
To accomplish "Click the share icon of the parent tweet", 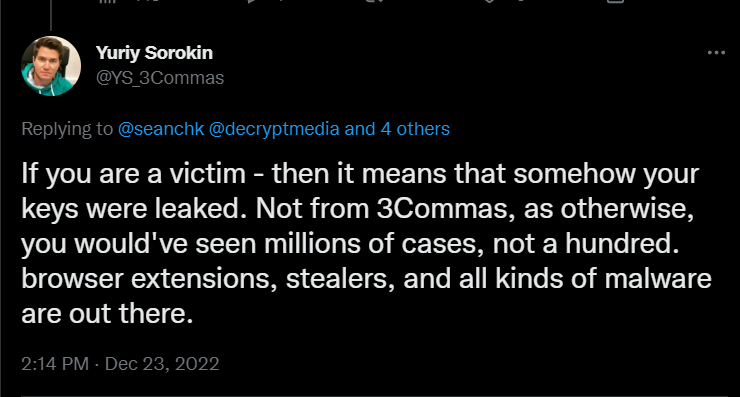I will [615, 1].
